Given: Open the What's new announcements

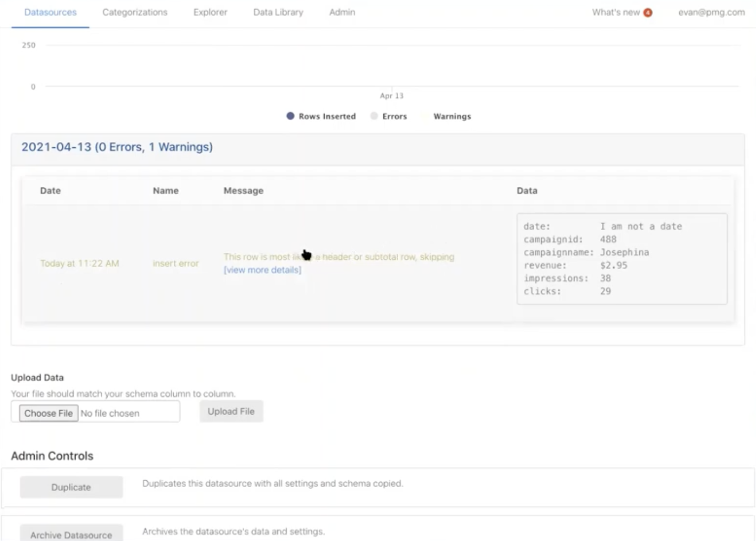Looking at the screenshot, I should pyautogui.click(x=616, y=12).
